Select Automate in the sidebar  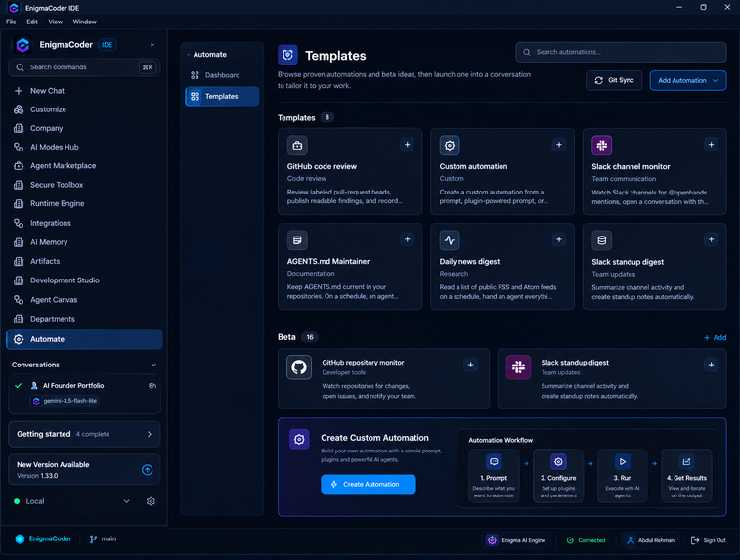click(x=84, y=339)
